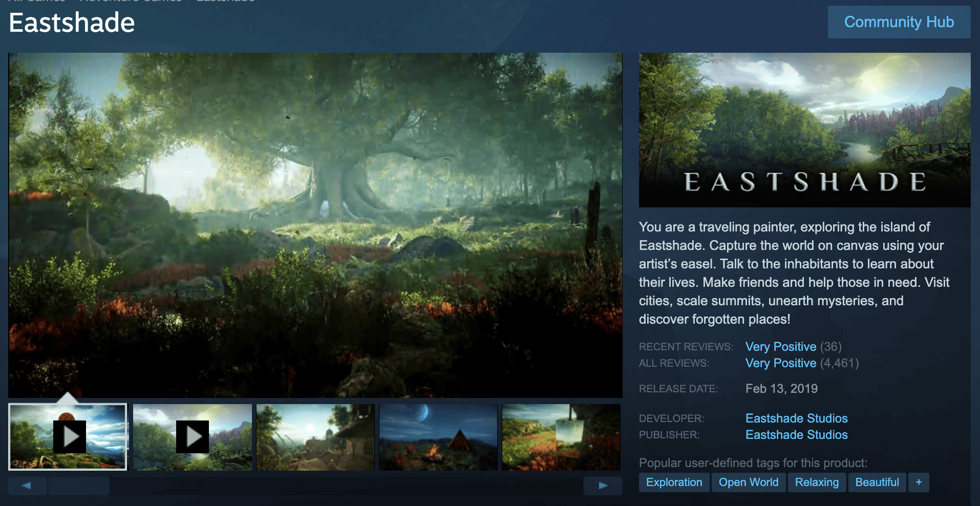Expand tags with the plus button
Image resolution: width=980 pixels, height=506 pixels.
point(919,482)
